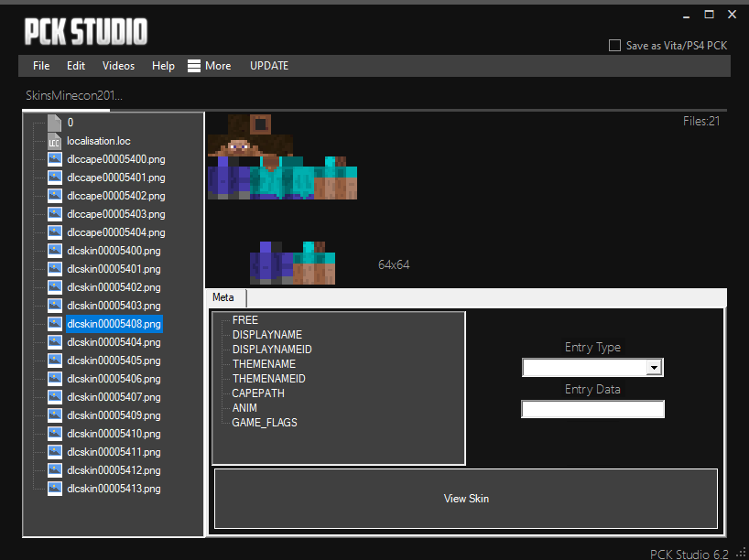The image size is (749, 560).
Task: Click image icon beside dlccape00005403.png
Action: (x=55, y=214)
